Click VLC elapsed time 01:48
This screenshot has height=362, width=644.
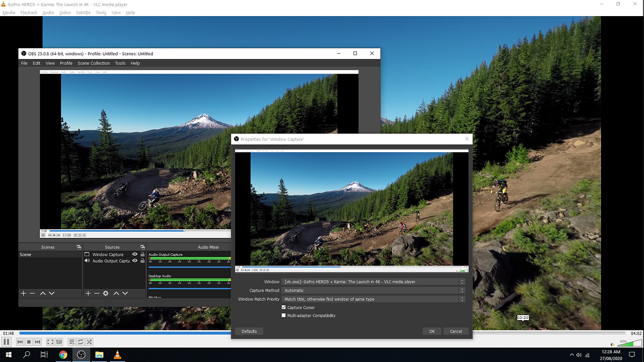tap(8, 333)
